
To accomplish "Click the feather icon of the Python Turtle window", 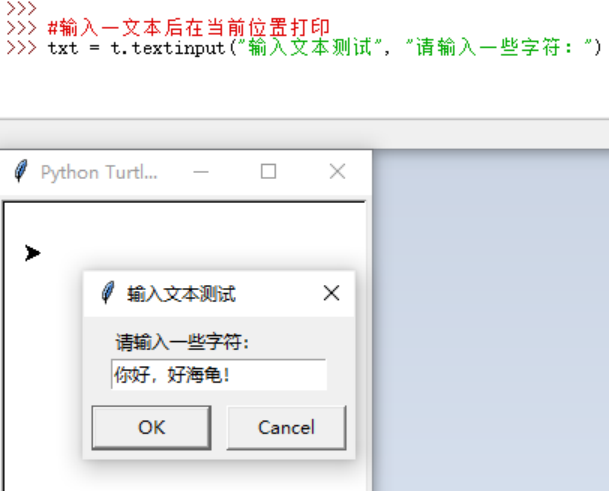I will tap(21, 171).
